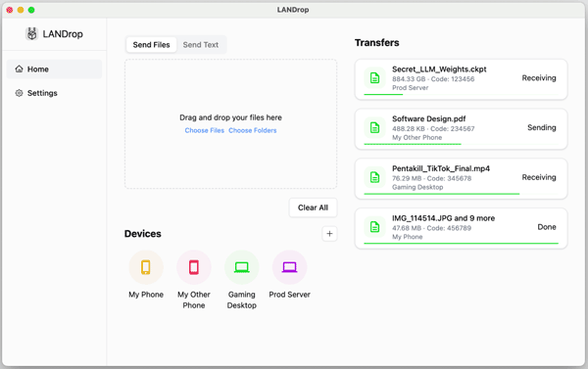Click the IMG_114514.JPG and 9 more title
Image resolution: width=588 pixels, height=369 pixels.
coord(443,218)
